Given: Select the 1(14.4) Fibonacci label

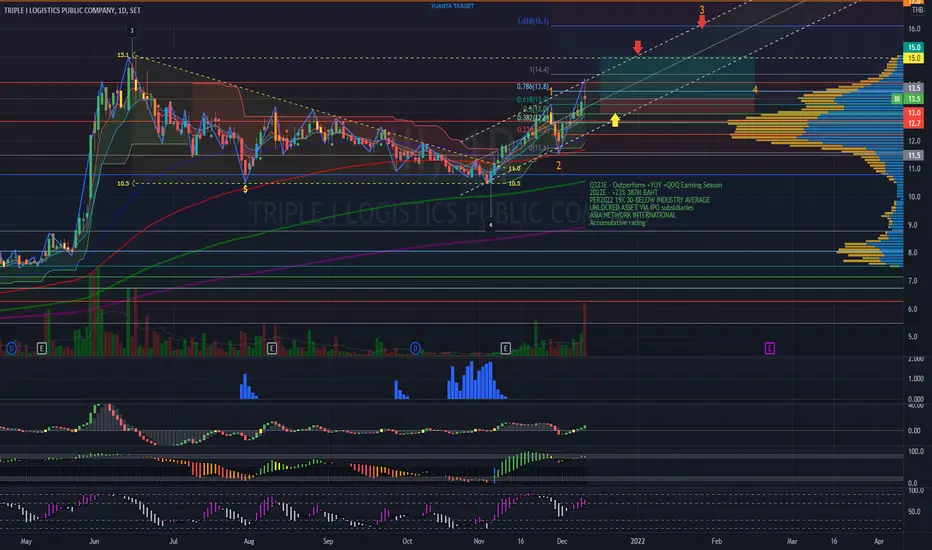Looking at the screenshot, I should [x=539, y=70].
